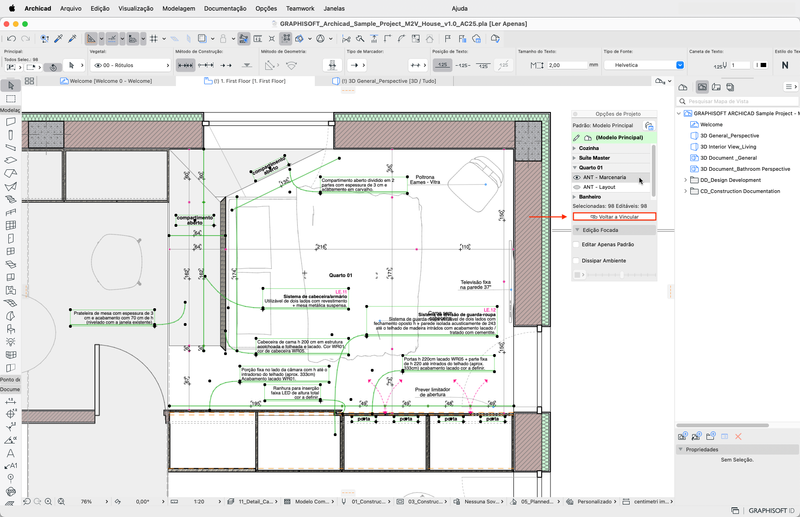Pick the eyedropper pick-up parameters icon
The height and width of the screenshot is (517, 800).
click(58, 38)
